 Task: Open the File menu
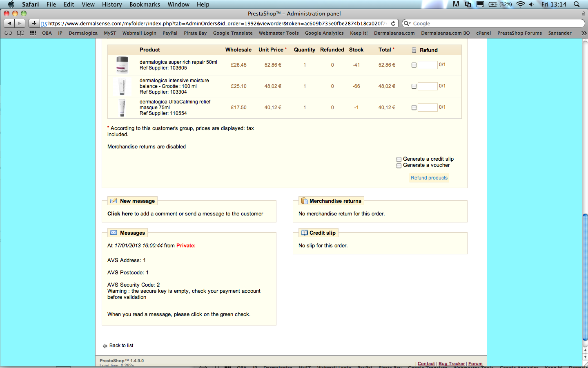coord(51,4)
